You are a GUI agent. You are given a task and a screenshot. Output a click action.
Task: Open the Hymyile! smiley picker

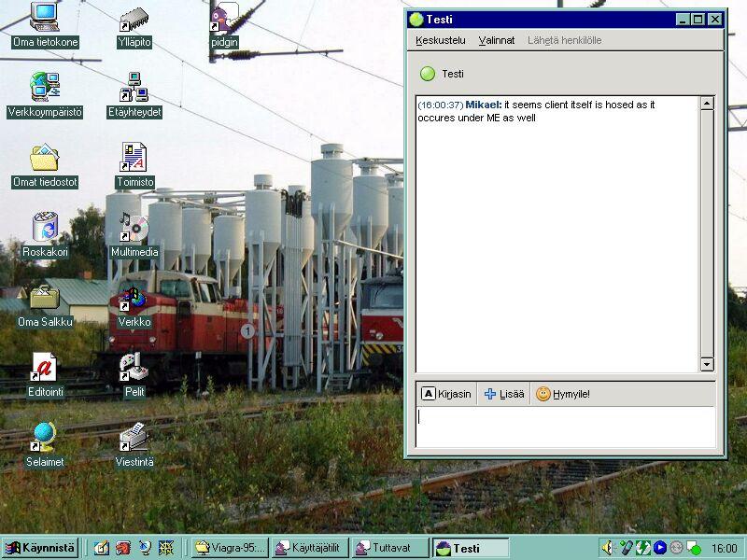[563, 394]
